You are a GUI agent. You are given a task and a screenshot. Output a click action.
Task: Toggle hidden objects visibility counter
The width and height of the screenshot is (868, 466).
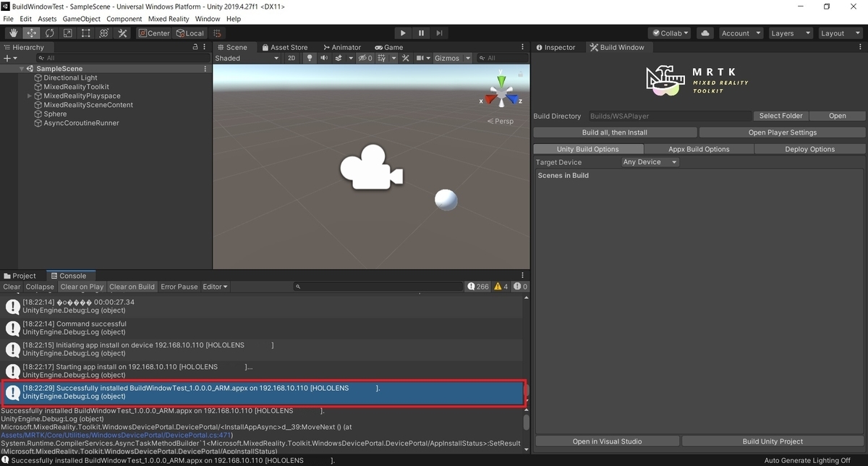pyautogui.click(x=365, y=58)
